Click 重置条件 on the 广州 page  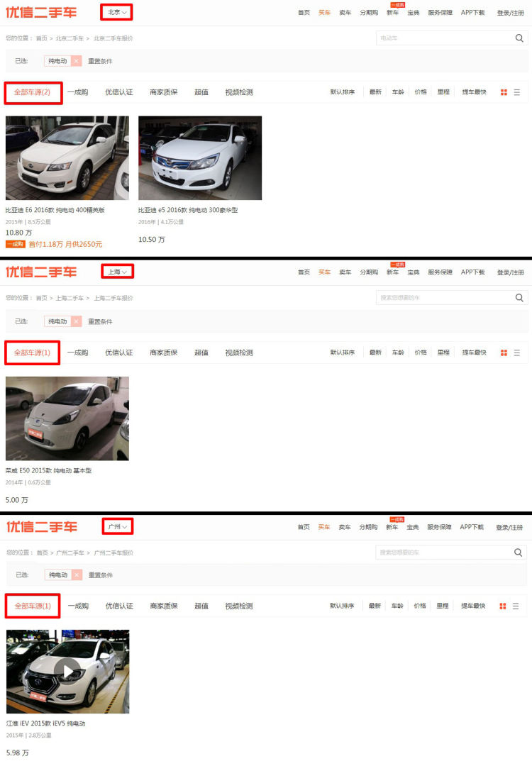pos(101,575)
